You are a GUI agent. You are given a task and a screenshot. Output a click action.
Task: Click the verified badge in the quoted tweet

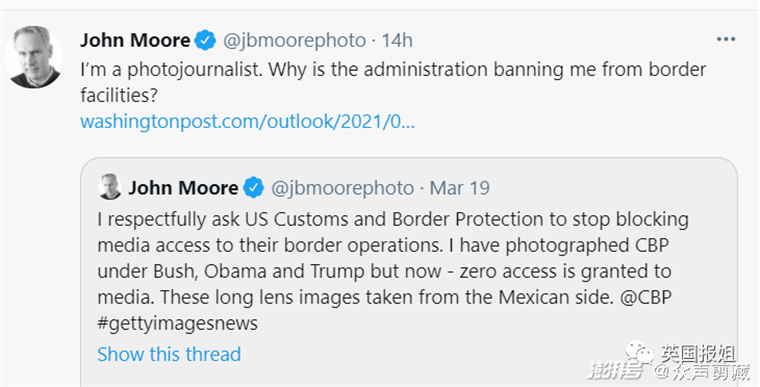pos(253,188)
